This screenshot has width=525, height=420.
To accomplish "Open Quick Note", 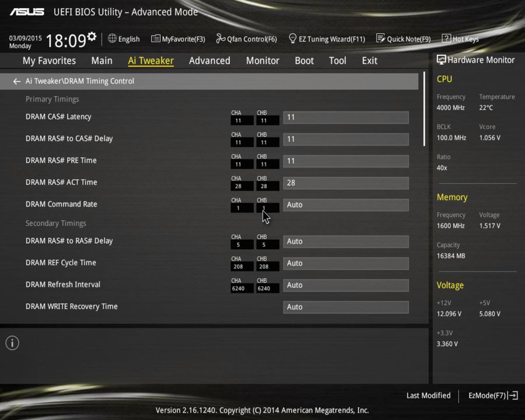I will (x=404, y=38).
